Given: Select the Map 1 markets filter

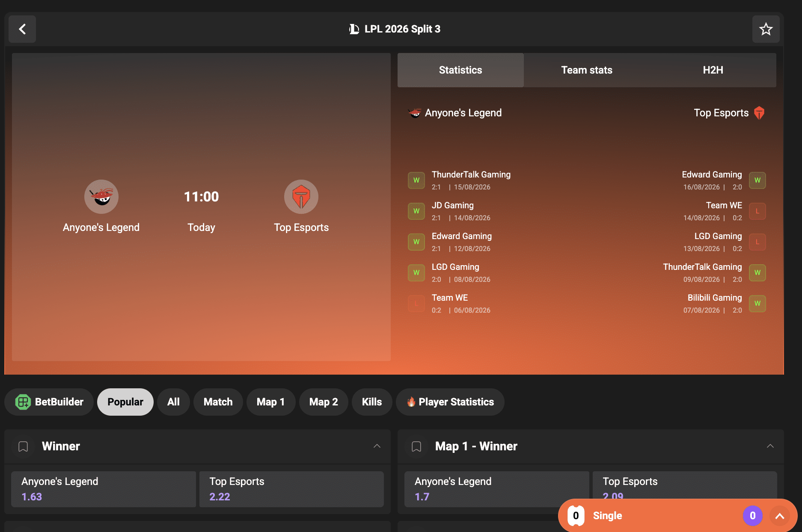Looking at the screenshot, I should coord(271,402).
